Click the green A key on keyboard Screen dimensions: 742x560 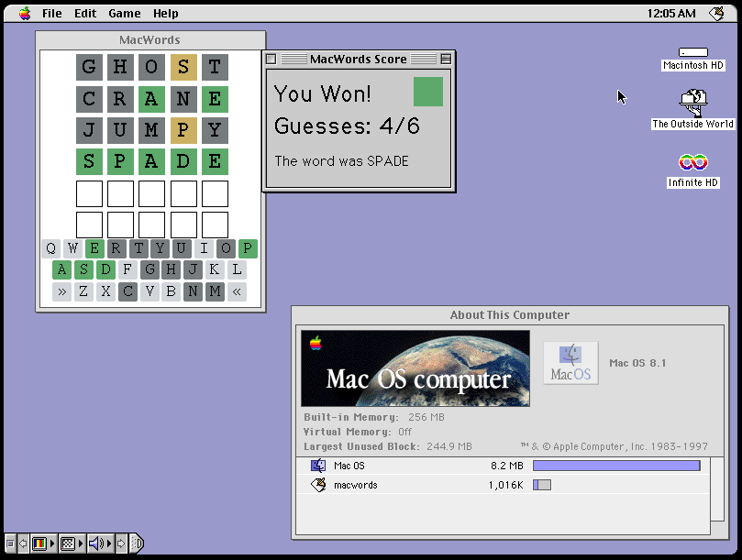[x=62, y=269]
